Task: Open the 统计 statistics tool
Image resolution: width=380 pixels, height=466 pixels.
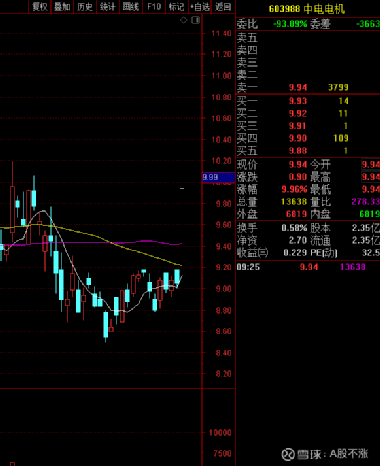Action: click(108, 7)
